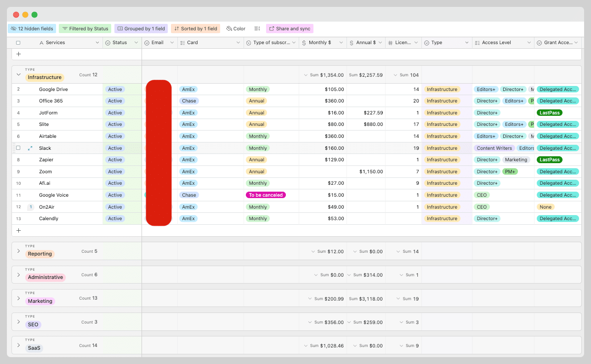The width and height of the screenshot is (591, 364).
Task: Open the Grouped by 1 field menu
Action: (141, 28)
